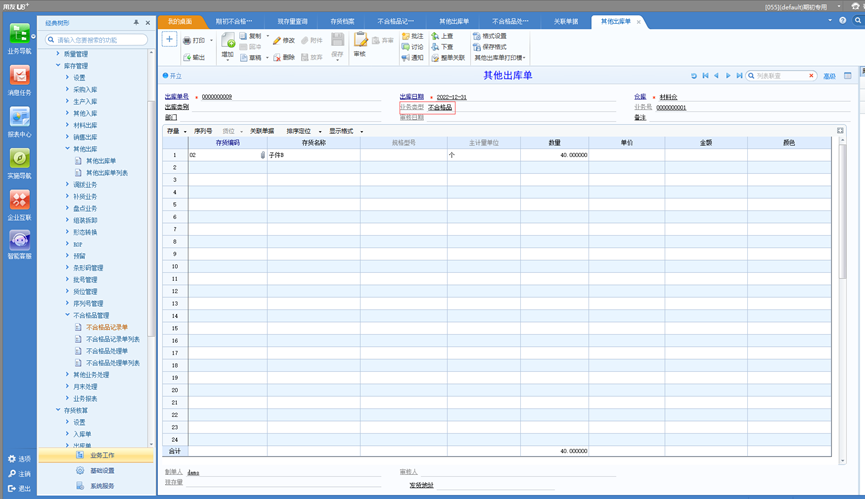Click the 删除 delete button

[284, 57]
